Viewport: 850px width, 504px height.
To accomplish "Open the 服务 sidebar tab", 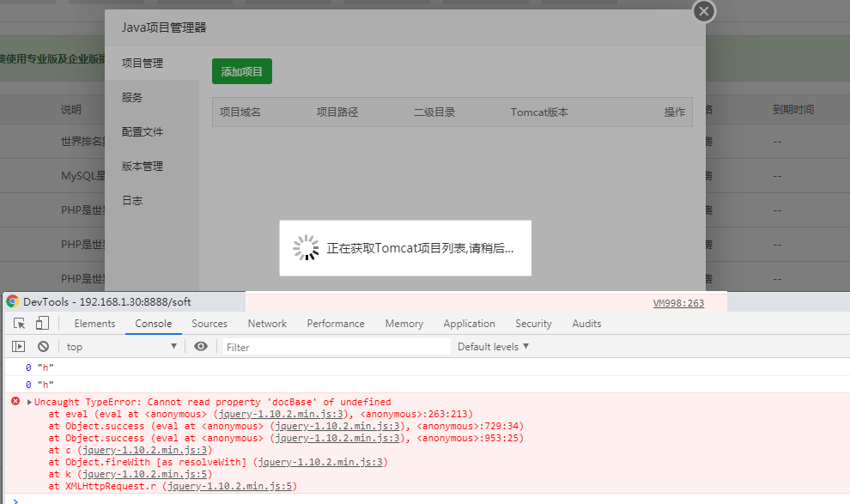I will 132,98.
